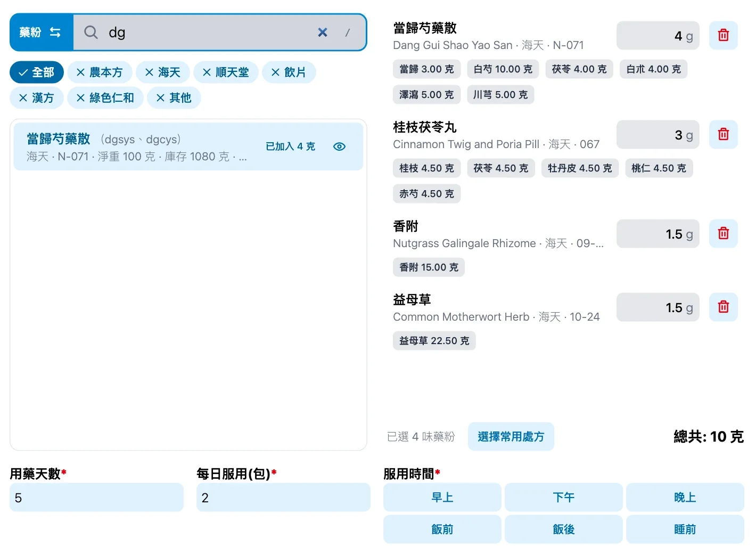Screen dimensions: 756x554
Task: Toggle the 漢方 filter chip
Action: pyautogui.click(x=37, y=98)
